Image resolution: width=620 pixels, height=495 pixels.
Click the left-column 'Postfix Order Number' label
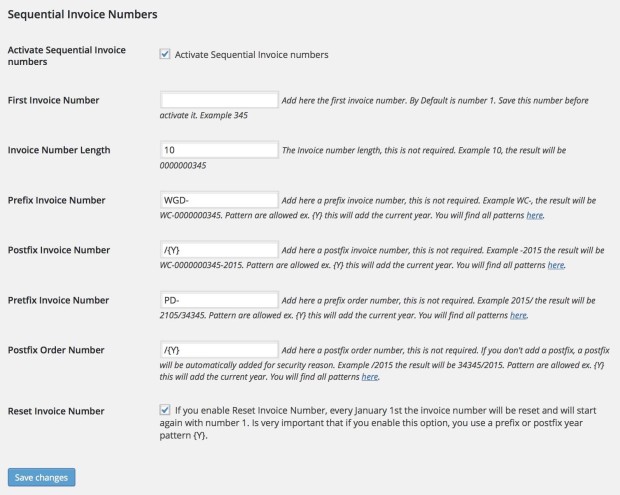tap(56, 350)
